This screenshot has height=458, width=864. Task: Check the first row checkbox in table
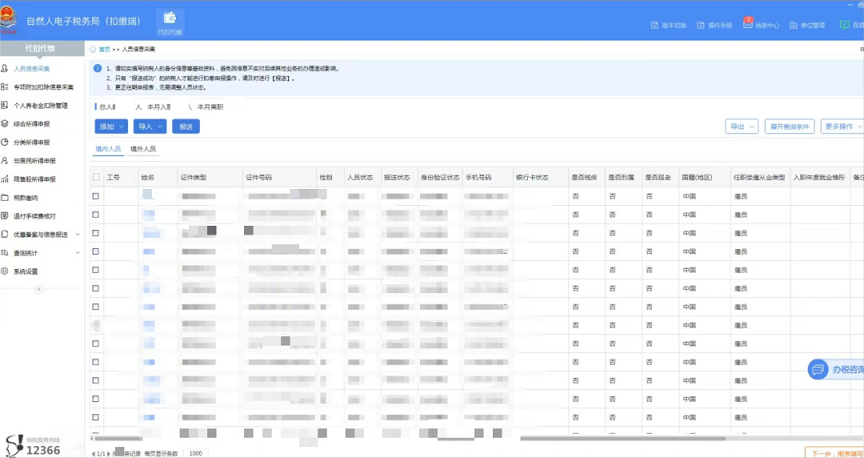pyautogui.click(x=96, y=196)
